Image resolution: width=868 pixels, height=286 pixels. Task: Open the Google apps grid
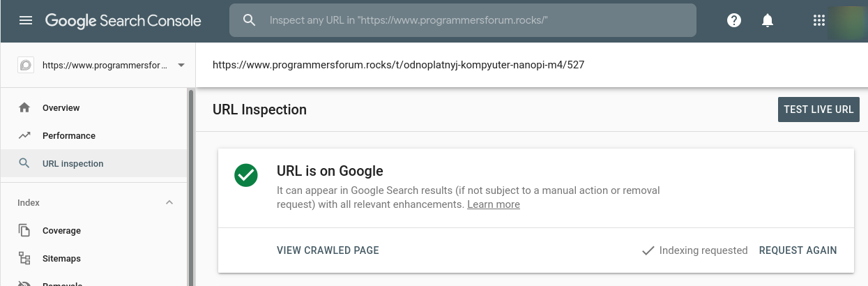819,21
